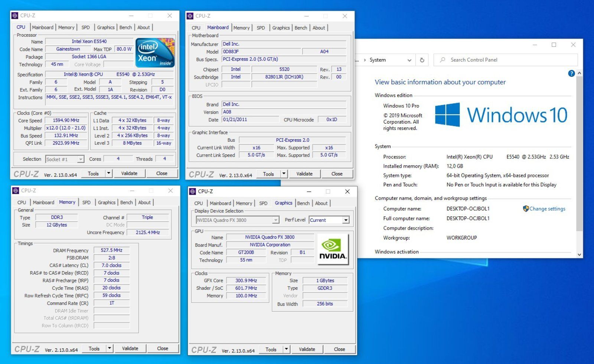
Task: Open Tools dropdown arrow in Memory window
Action: 110,348
